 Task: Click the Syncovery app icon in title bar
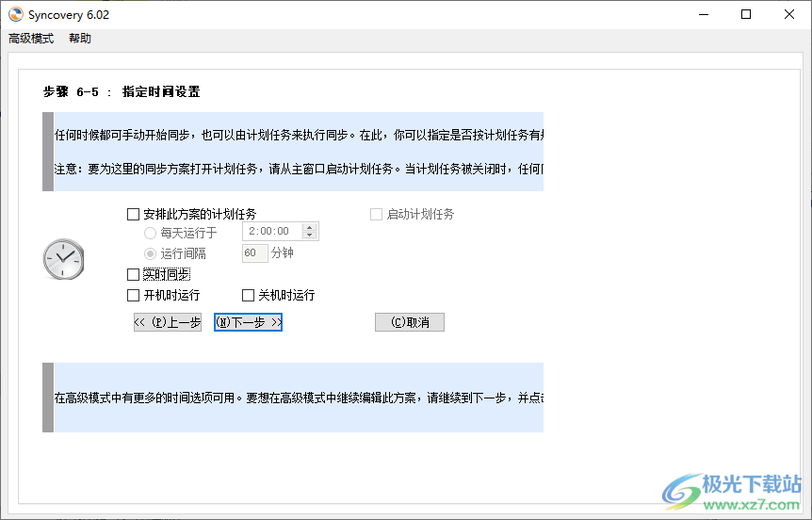click(15, 14)
